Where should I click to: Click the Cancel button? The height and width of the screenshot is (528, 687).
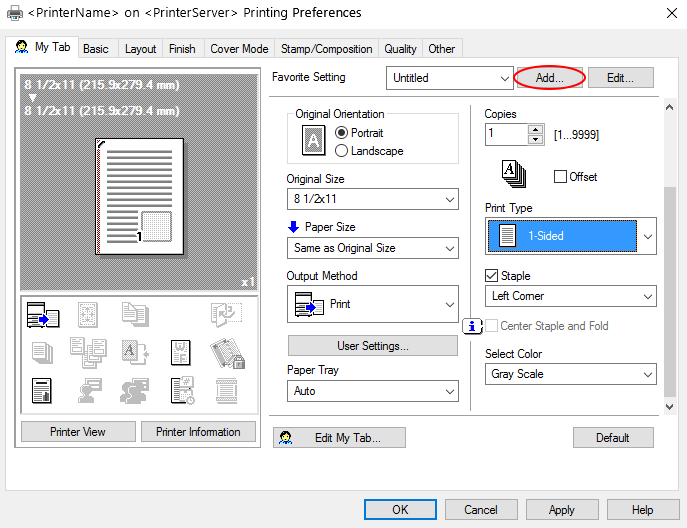[x=481, y=510]
